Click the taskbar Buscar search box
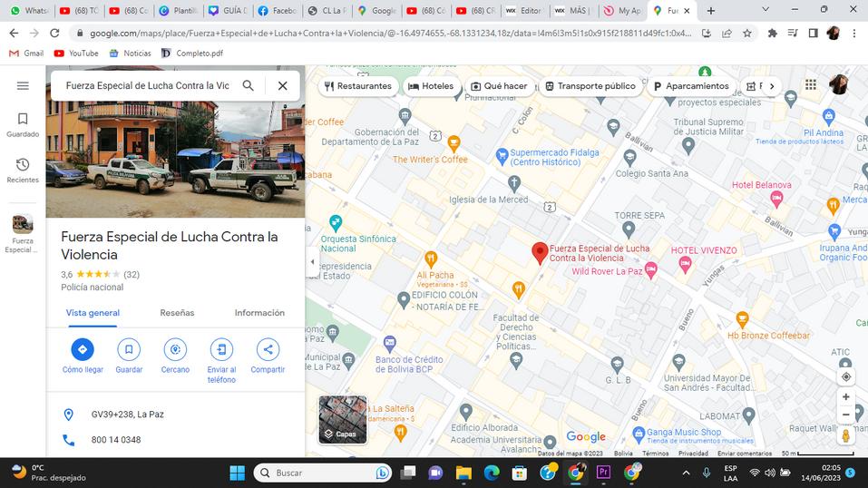868x488 pixels. point(323,473)
